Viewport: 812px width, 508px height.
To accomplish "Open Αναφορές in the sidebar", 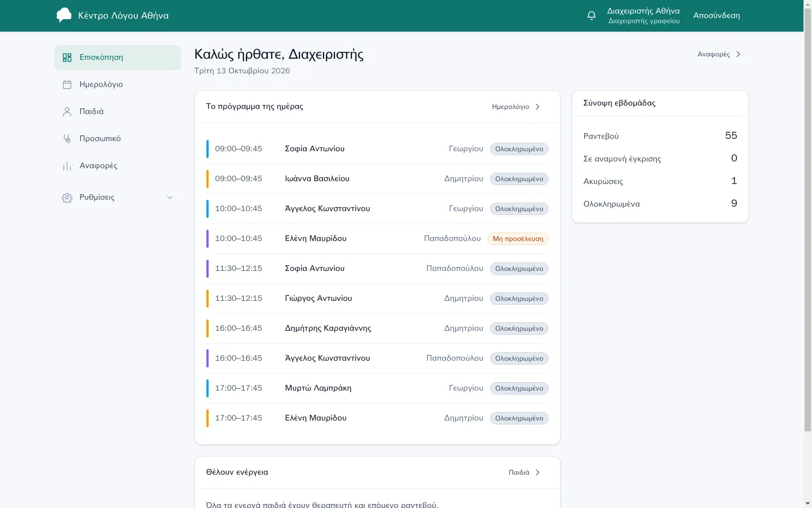I will 118,166.
